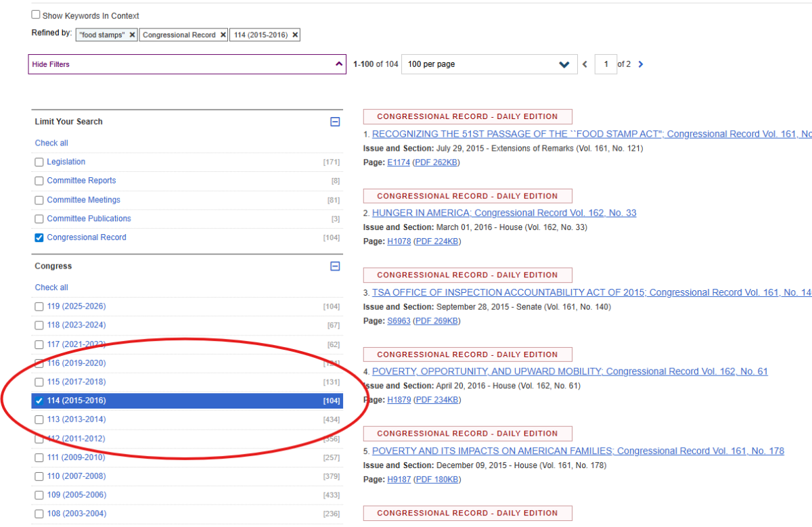This screenshot has height=527, width=812.
Task: Click the page number input field
Action: point(605,64)
